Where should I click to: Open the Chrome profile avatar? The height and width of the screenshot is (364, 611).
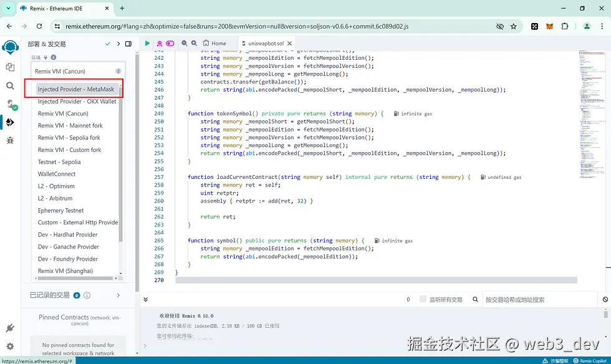click(587, 26)
